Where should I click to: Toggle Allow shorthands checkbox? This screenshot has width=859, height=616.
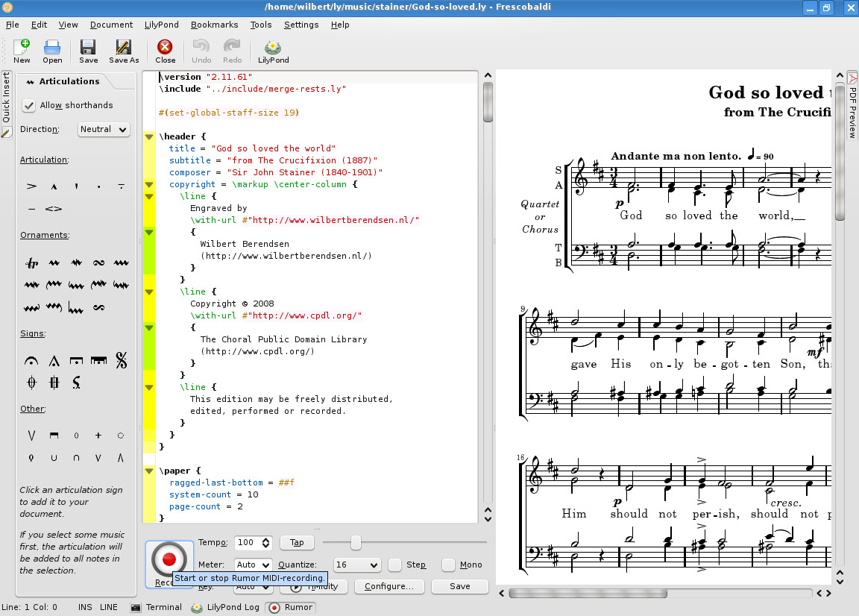coord(28,105)
